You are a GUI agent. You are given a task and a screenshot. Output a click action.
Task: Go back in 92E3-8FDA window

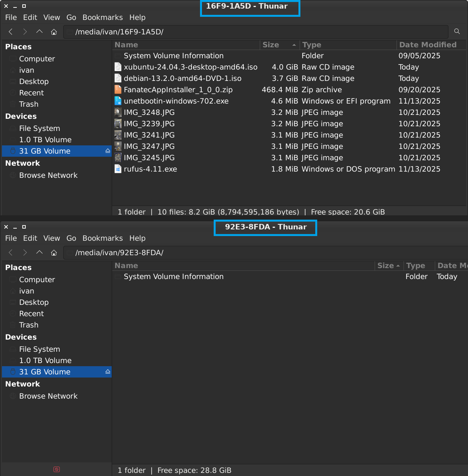pyautogui.click(x=11, y=252)
